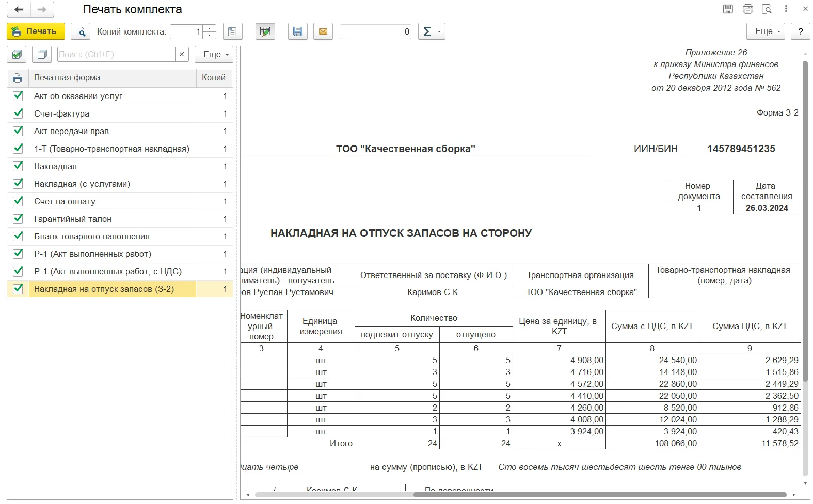This screenshot has width=813, height=504.
Task: Click the yellow Печать button
Action: tap(36, 31)
